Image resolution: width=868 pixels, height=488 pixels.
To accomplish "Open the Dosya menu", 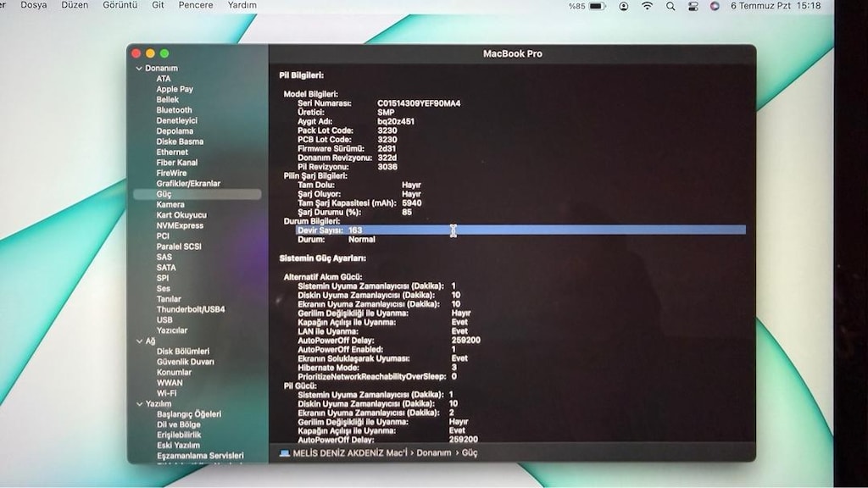I will point(34,5).
